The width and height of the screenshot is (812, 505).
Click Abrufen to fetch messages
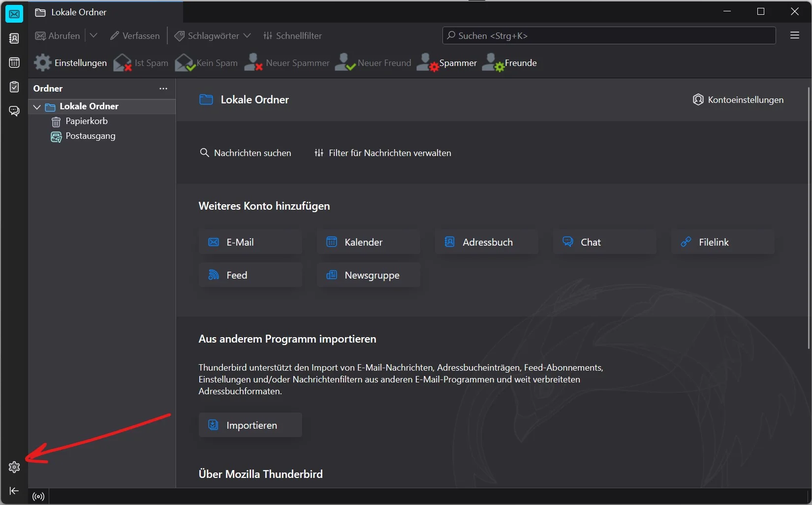tap(58, 36)
